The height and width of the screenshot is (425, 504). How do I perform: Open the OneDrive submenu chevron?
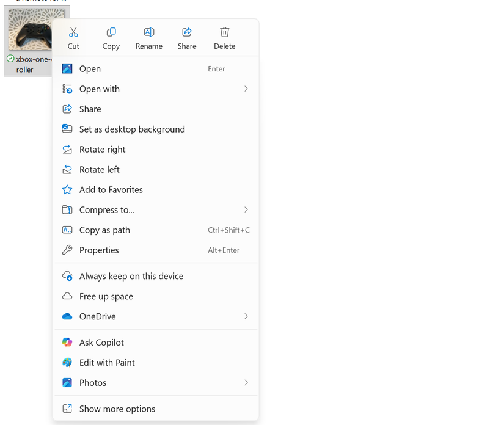tap(246, 316)
